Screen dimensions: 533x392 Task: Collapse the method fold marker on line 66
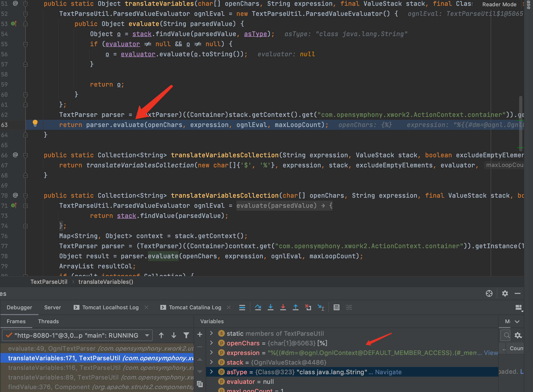point(25,155)
